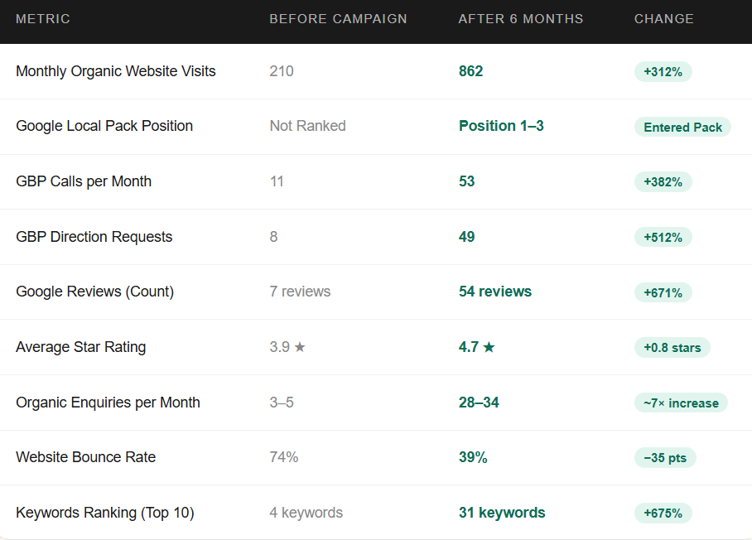Select the +675% keywords badge

(x=663, y=513)
